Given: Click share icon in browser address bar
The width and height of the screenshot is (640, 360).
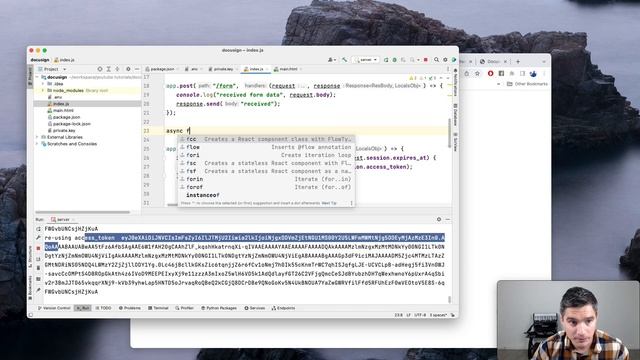Looking at the screenshot, I should pyautogui.click(x=467, y=74).
